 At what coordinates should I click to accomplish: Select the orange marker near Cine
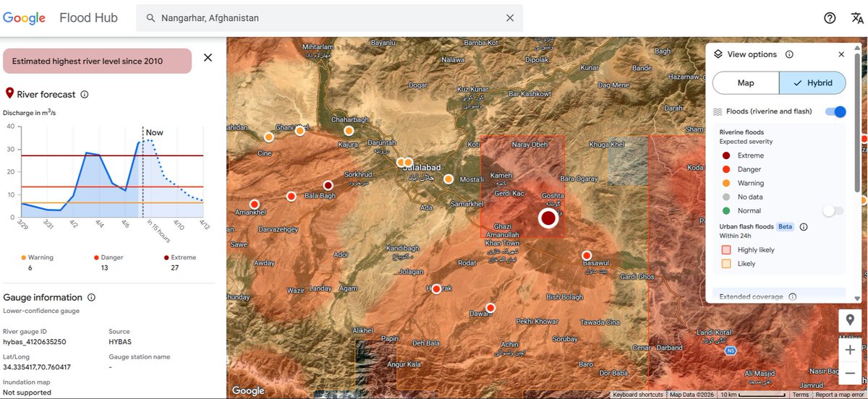pyautogui.click(x=268, y=137)
